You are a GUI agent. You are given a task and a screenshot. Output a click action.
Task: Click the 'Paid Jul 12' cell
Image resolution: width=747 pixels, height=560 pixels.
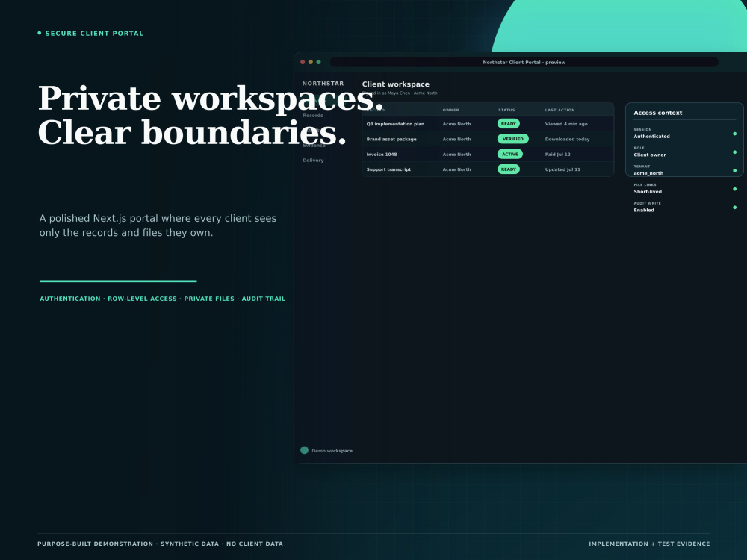pyautogui.click(x=557, y=155)
